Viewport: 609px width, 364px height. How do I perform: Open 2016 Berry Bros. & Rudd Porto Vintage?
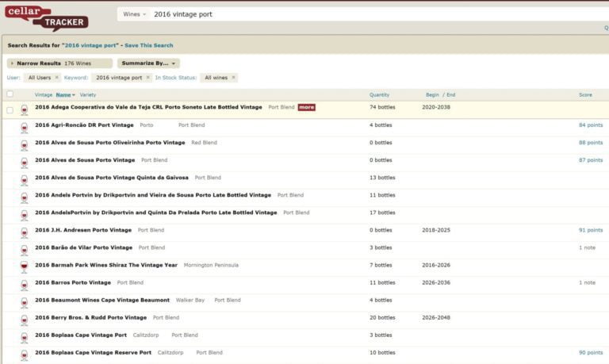pyautogui.click(x=91, y=317)
